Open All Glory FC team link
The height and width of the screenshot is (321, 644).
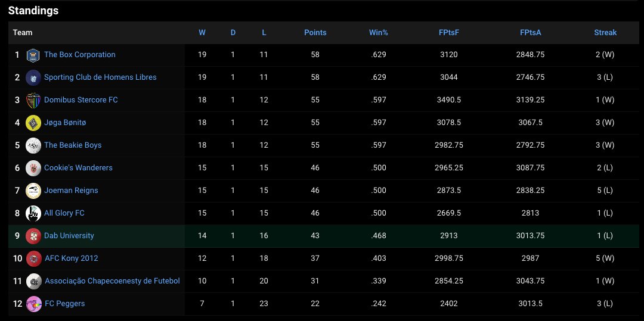click(64, 213)
